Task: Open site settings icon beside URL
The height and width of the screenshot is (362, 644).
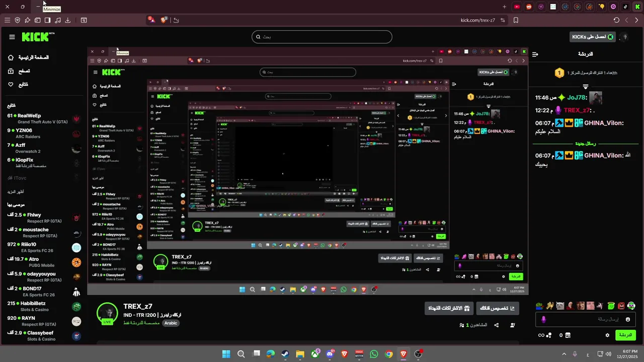Action: (502, 20)
